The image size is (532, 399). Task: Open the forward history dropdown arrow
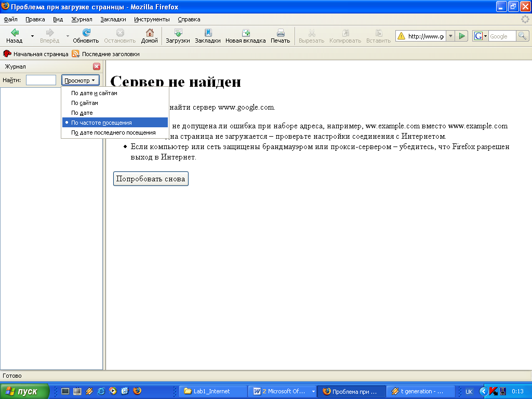(x=68, y=36)
